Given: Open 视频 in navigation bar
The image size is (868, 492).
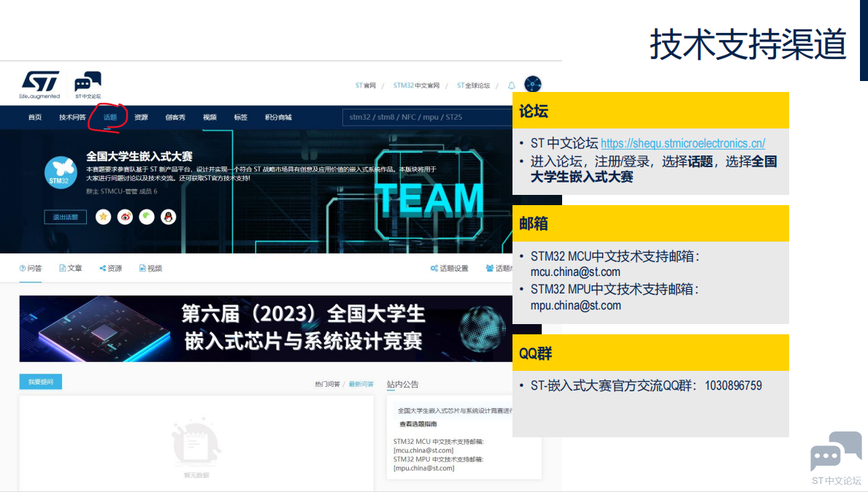Looking at the screenshot, I should tap(210, 118).
